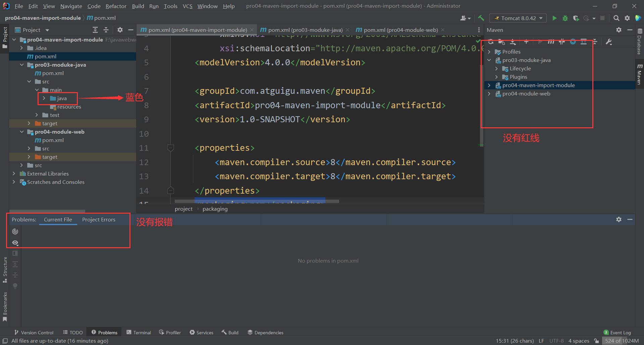644x345 pixels.
Task: Toggle the problems view eye options
Action: [15, 243]
